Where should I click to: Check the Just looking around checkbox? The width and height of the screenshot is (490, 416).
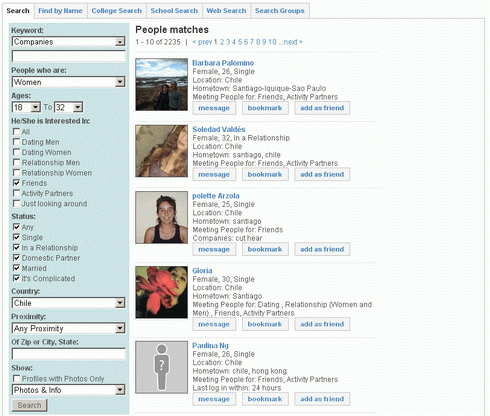coord(16,203)
